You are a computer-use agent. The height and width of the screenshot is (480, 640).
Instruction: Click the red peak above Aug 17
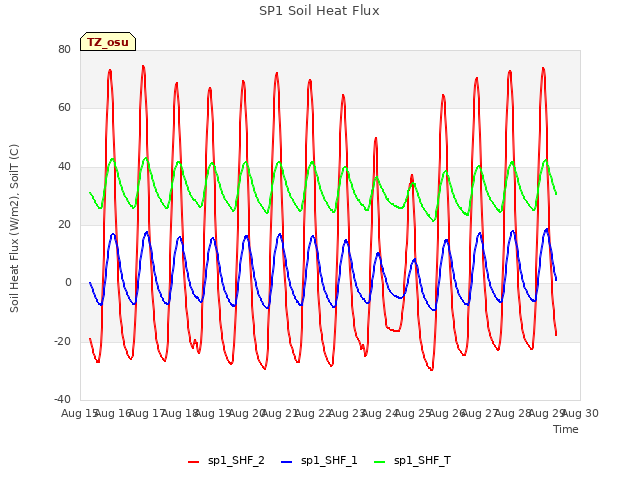[x=143, y=66]
